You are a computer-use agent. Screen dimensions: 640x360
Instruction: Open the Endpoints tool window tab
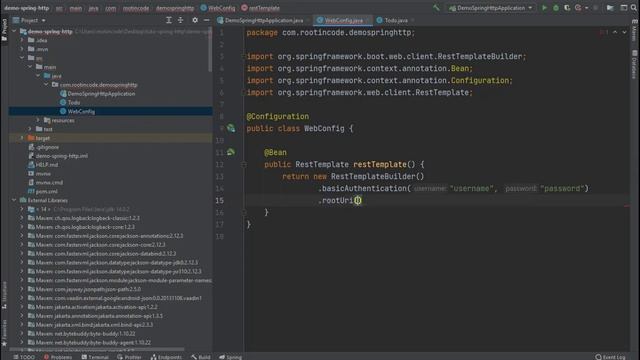tap(166, 357)
